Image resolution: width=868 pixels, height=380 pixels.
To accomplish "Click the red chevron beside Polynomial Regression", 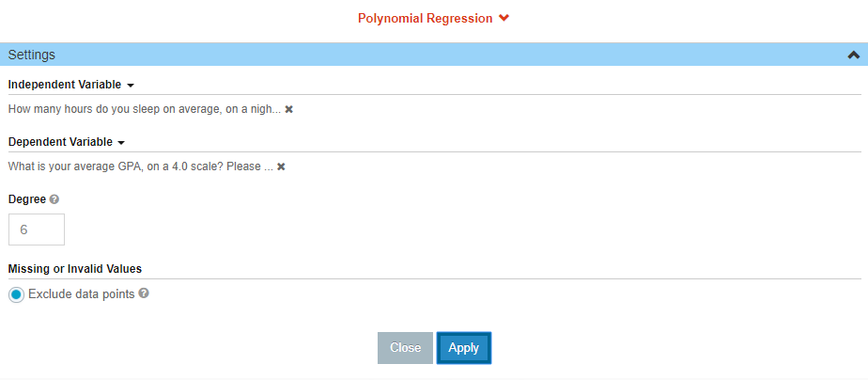I will (x=504, y=18).
